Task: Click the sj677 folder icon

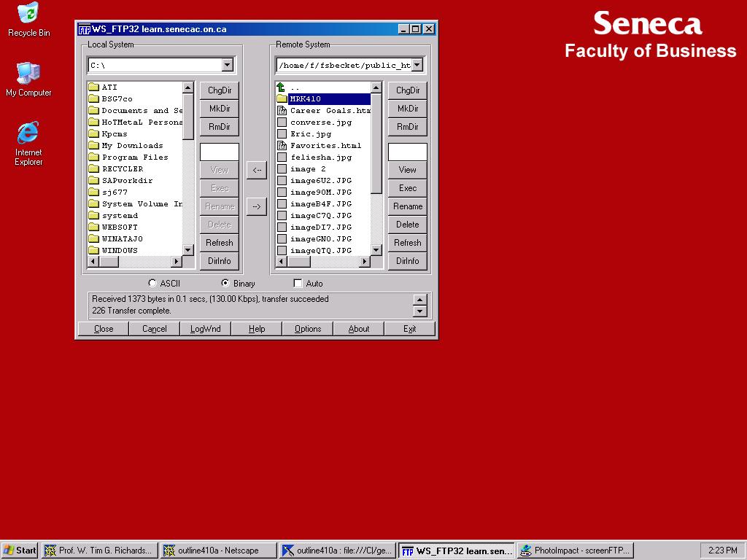Action: (x=93, y=192)
